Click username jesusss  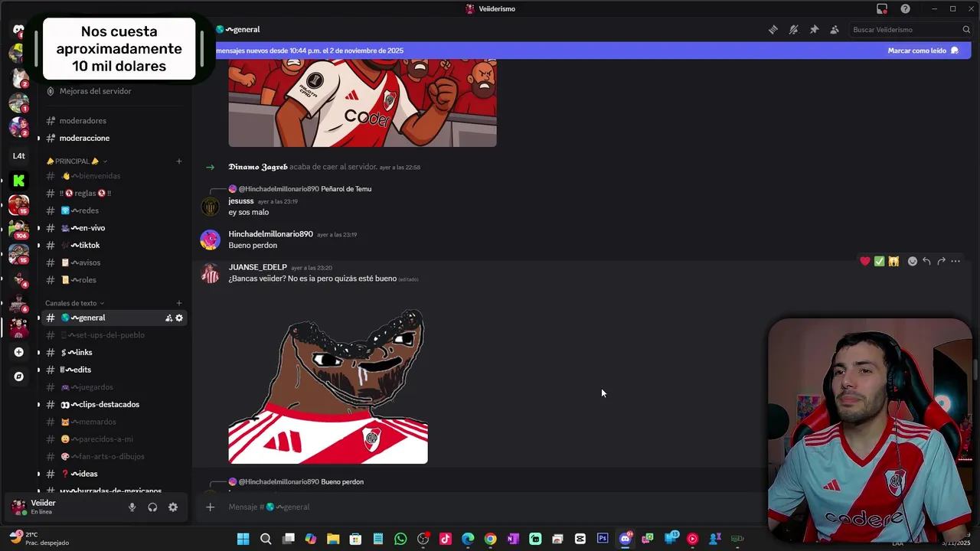240,201
